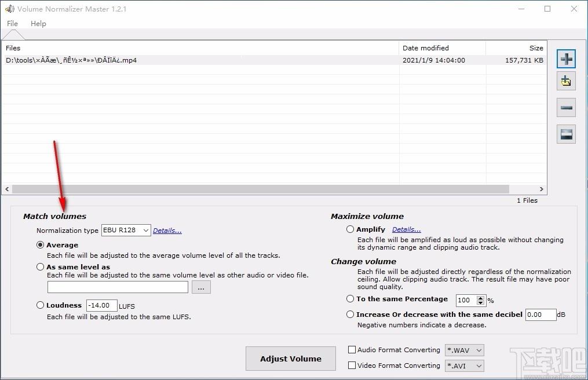
Task: Select To the same Percentage option
Action: coord(350,298)
